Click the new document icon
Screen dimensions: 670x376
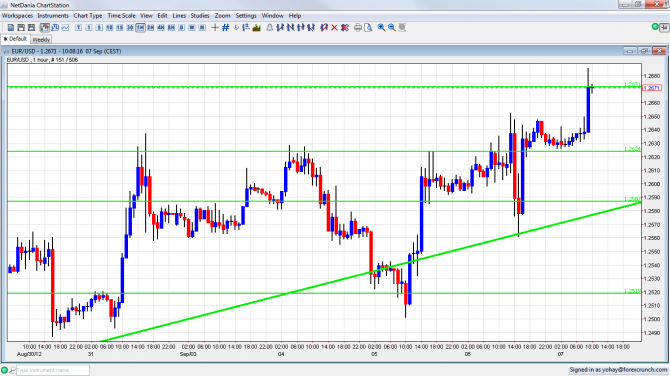11,27
